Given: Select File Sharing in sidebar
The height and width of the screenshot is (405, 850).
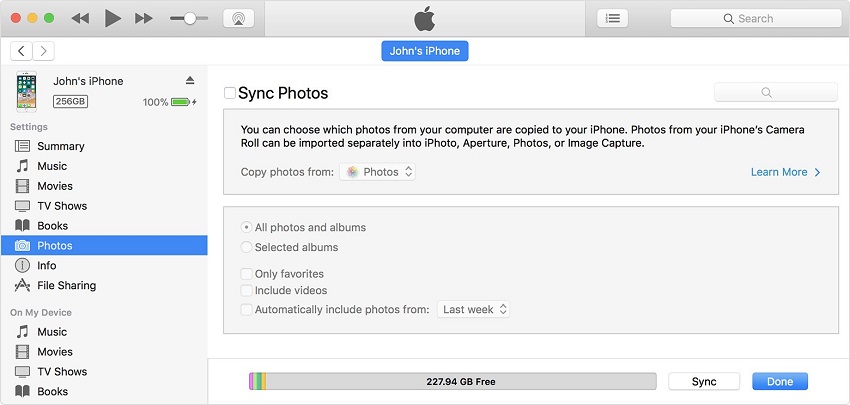Looking at the screenshot, I should [x=66, y=285].
